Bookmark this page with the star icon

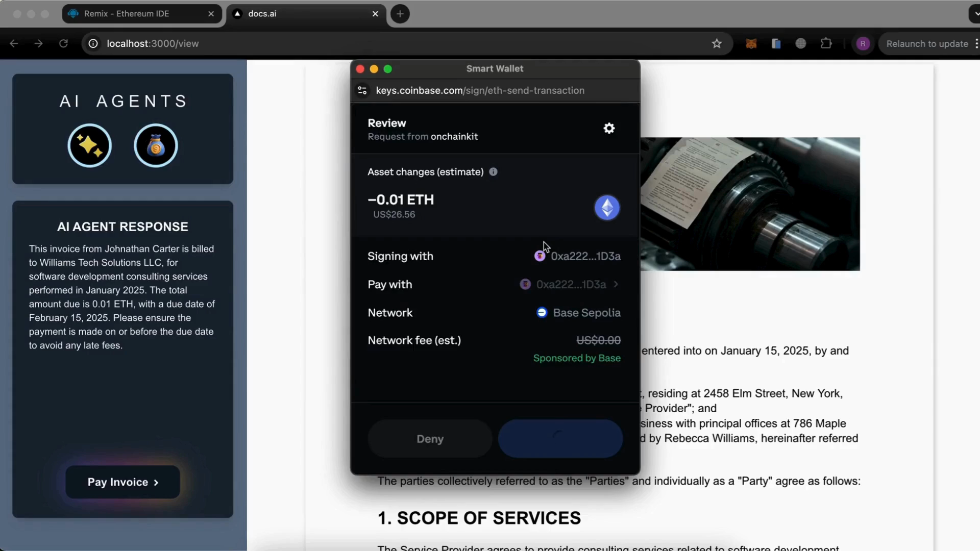(717, 44)
